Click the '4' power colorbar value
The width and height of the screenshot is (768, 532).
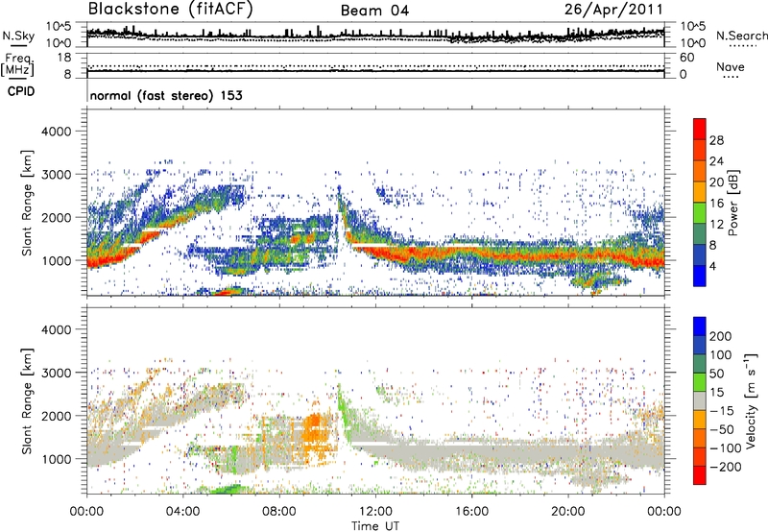(x=713, y=267)
